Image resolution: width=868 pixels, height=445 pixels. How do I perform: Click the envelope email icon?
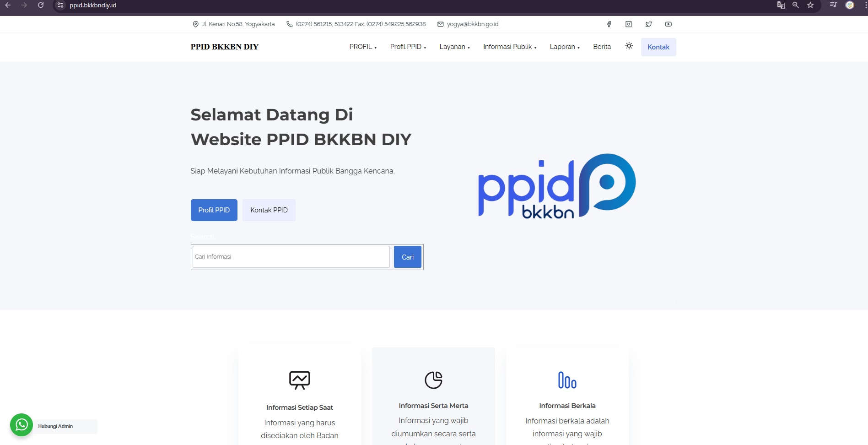coord(441,24)
